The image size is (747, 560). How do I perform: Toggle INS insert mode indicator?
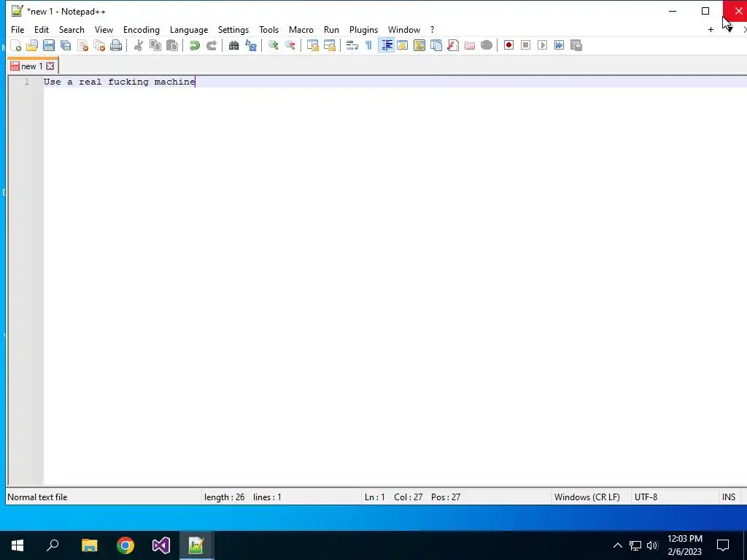pos(729,497)
